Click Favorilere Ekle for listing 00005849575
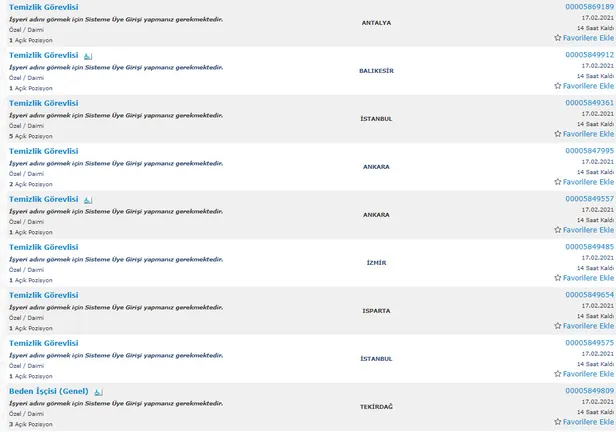 [x=588, y=374]
